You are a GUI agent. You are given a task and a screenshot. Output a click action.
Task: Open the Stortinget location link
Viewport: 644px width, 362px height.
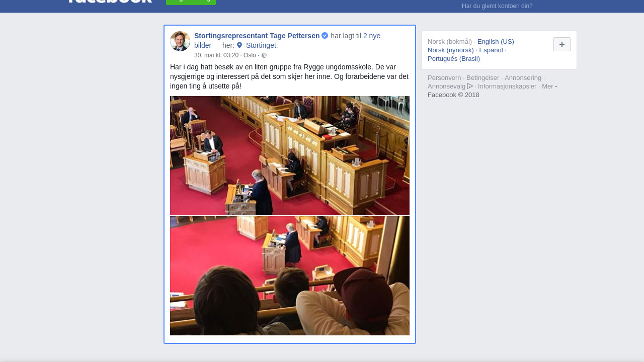[x=262, y=45]
